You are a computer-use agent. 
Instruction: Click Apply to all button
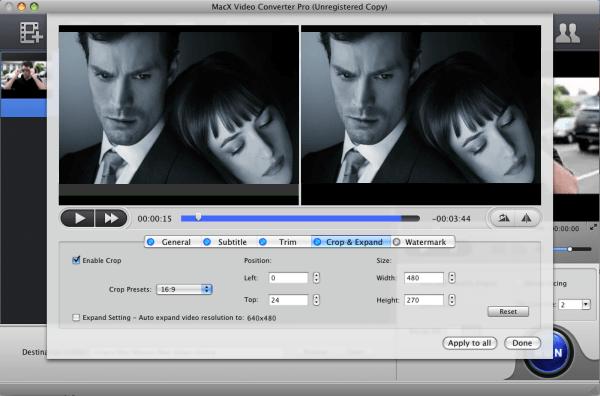pos(470,343)
